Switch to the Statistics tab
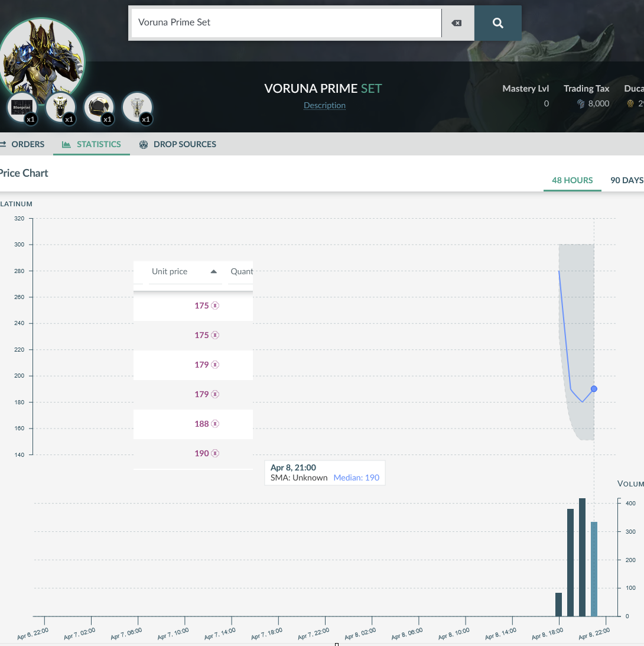The image size is (644, 646). (x=92, y=144)
